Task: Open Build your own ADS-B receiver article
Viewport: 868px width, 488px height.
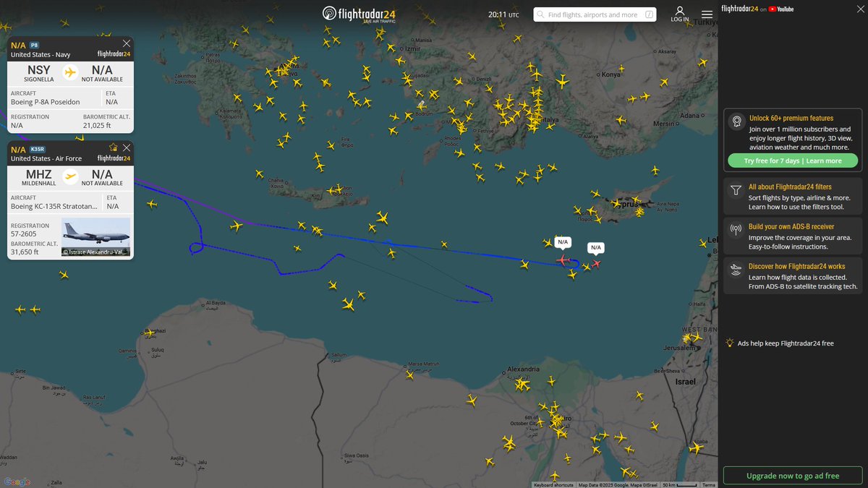Action: 791,226
